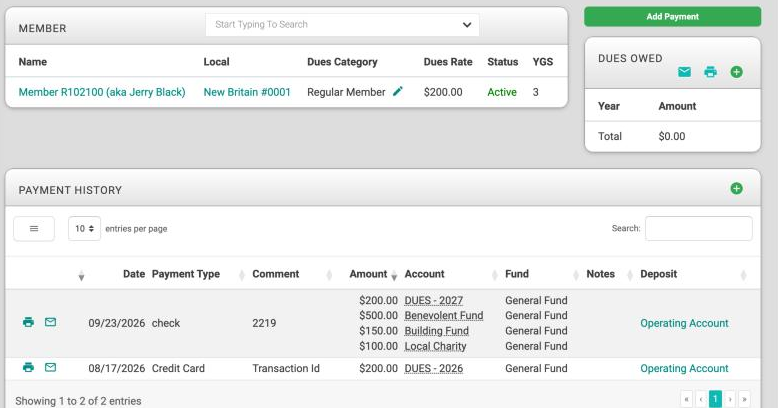778x408 pixels.
Task: Go to the next page of results
Action: (730, 399)
